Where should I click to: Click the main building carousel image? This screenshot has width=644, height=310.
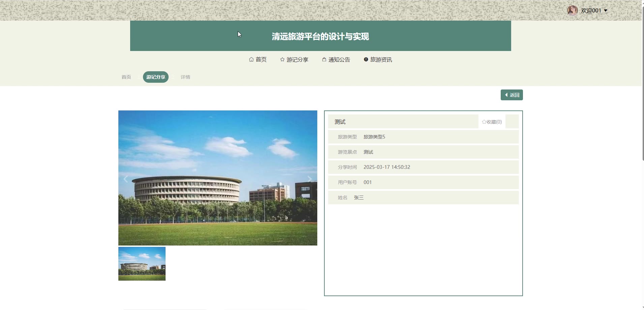point(218,178)
